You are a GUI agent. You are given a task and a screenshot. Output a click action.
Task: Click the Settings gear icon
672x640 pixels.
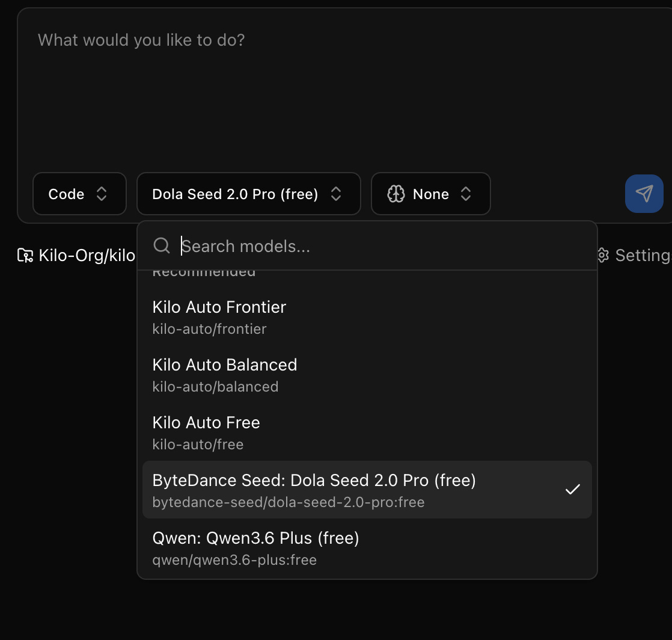[x=602, y=255]
